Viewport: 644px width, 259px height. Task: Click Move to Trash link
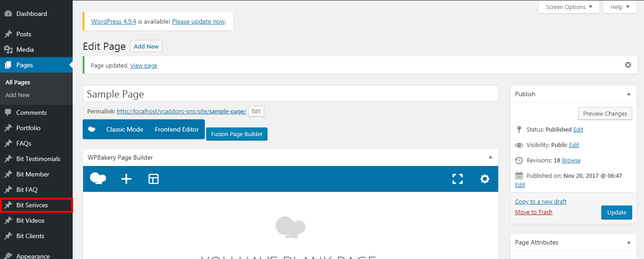click(x=533, y=212)
